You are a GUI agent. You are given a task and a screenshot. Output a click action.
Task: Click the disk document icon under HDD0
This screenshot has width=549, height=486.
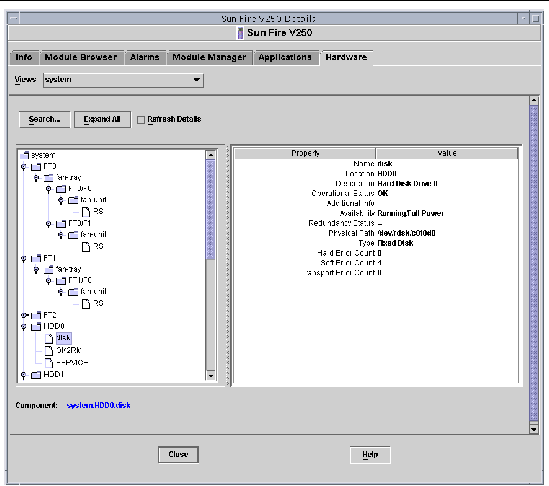coord(49,338)
